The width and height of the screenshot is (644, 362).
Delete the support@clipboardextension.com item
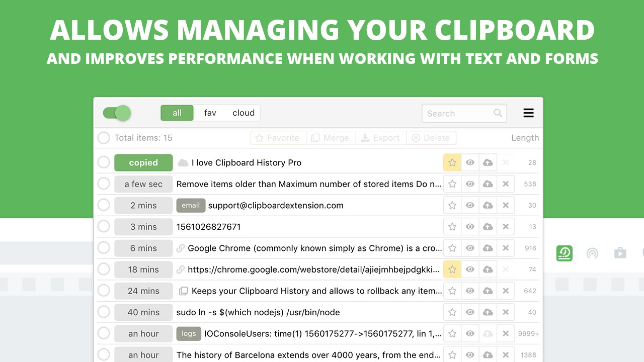pos(506,205)
